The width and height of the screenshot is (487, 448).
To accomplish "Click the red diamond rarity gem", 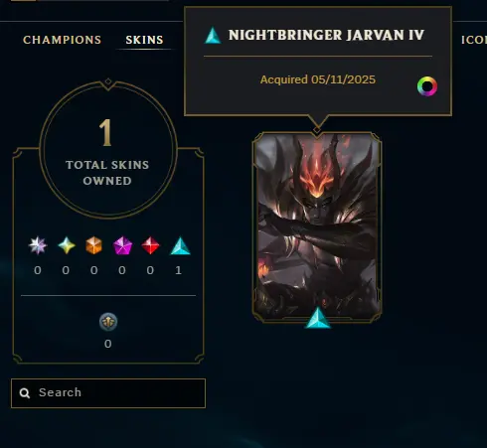I will pyautogui.click(x=150, y=245).
